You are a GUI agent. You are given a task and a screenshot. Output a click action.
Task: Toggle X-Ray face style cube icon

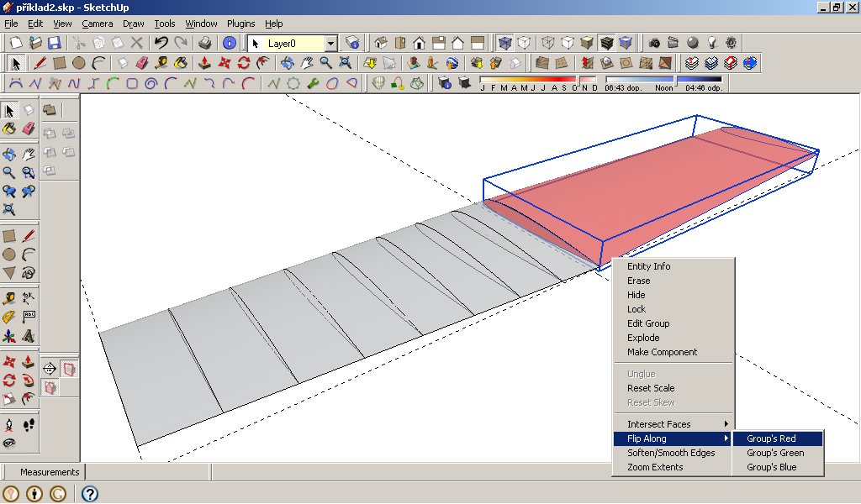[504, 43]
